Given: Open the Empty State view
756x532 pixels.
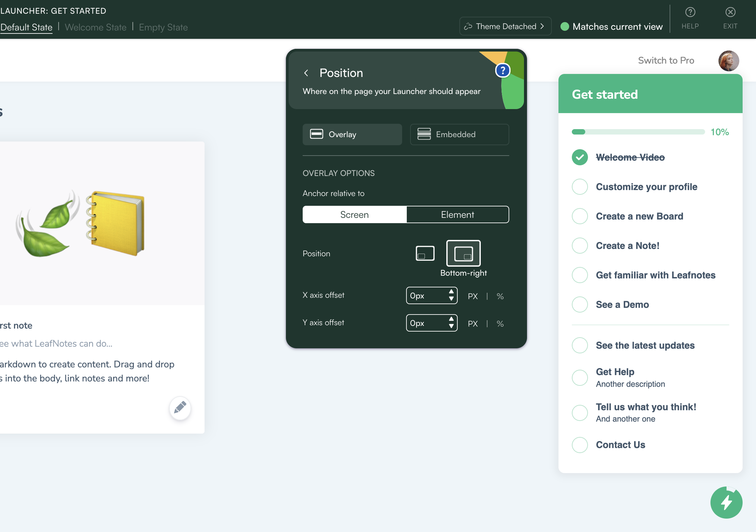Looking at the screenshot, I should point(163,27).
